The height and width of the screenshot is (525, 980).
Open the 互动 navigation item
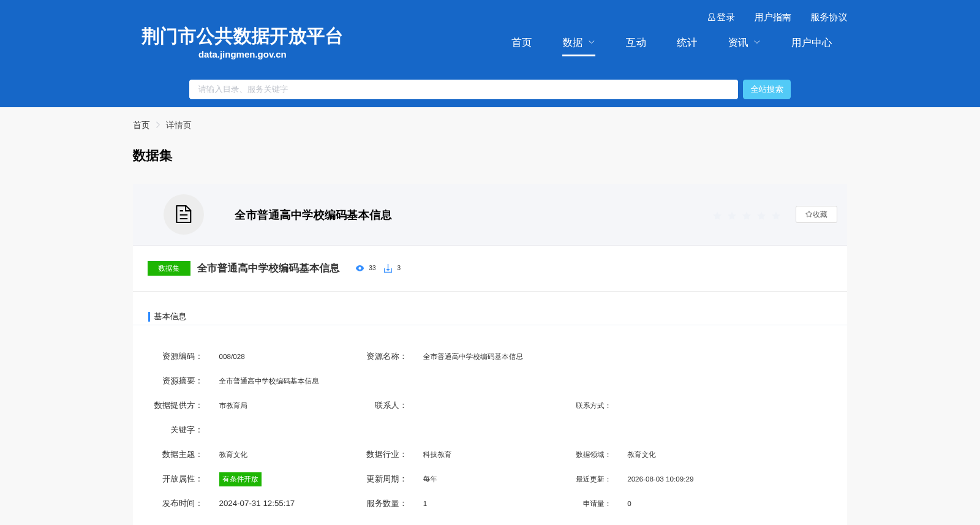(636, 42)
